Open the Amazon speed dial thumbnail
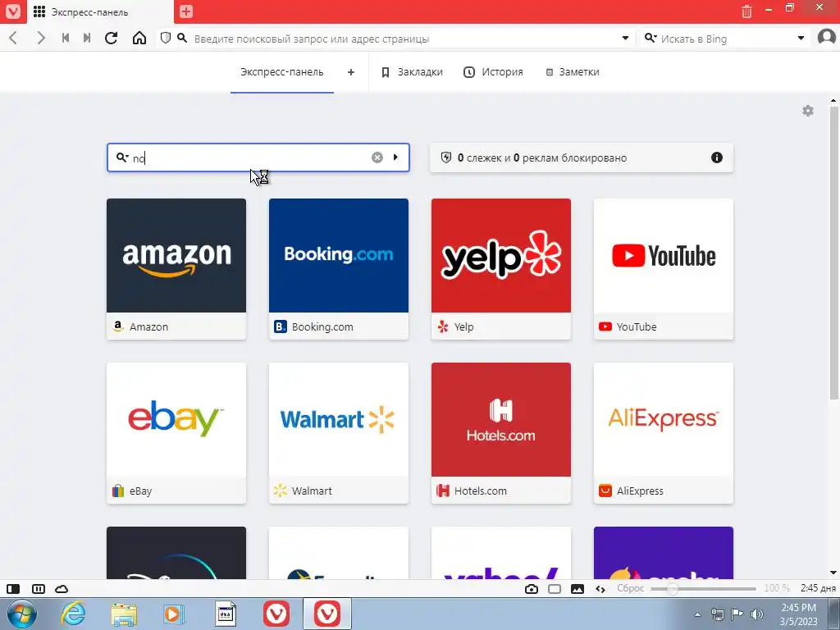 [x=176, y=256]
